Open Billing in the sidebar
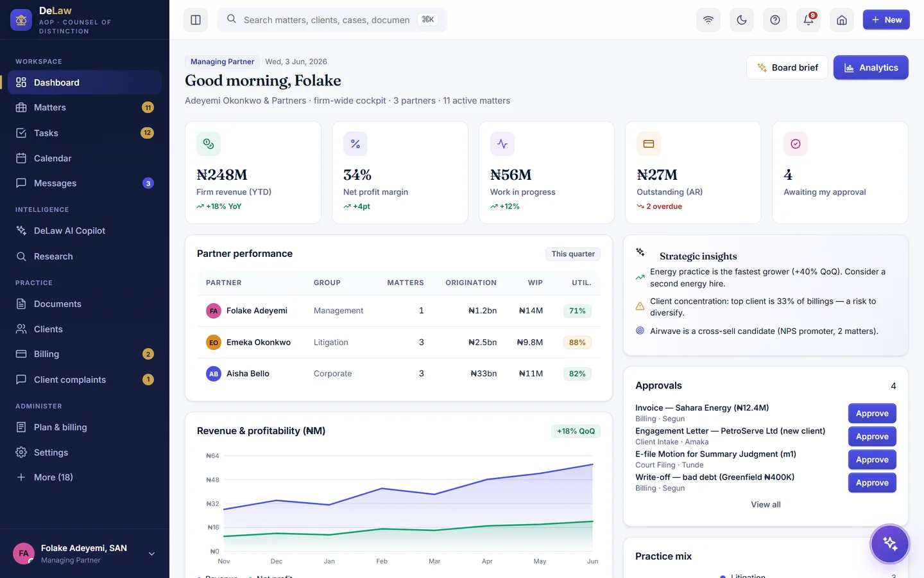The image size is (924, 578). [x=85, y=354]
